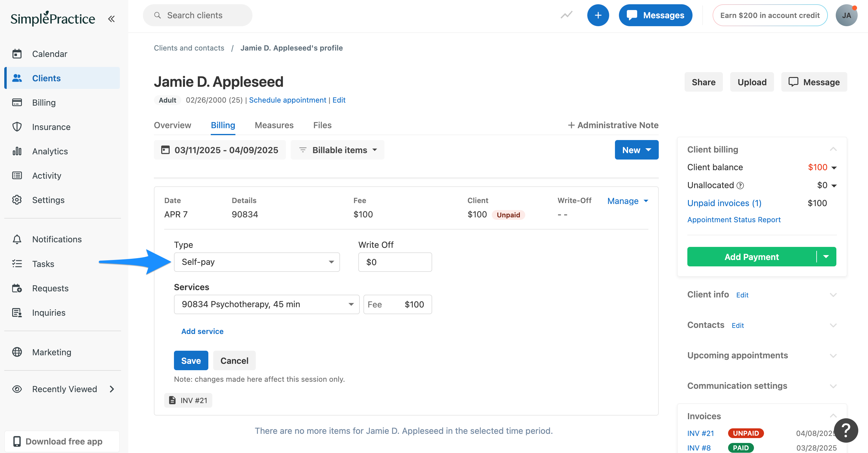
Task: Switch to the Overview tab
Action: 172,125
